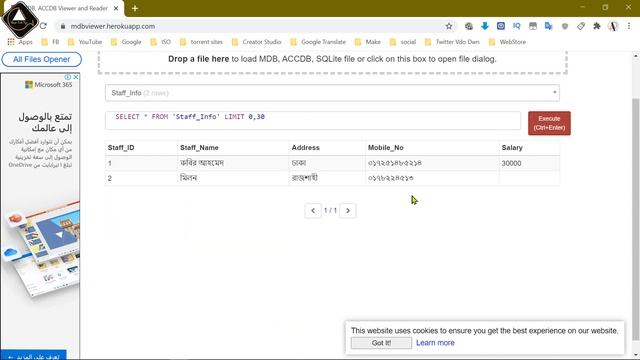
Task: Close the Microsoft 365 ad
Action: click(x=76, y=77)
